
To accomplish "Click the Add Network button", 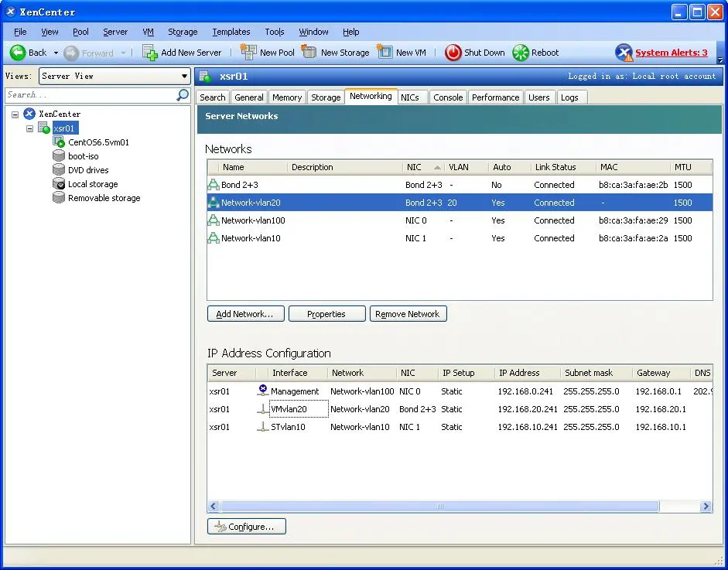I will click(x=244, y=314).
